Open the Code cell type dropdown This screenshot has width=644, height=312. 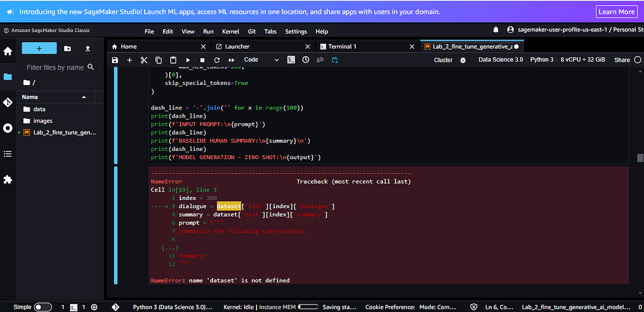[x=261, y=60]
